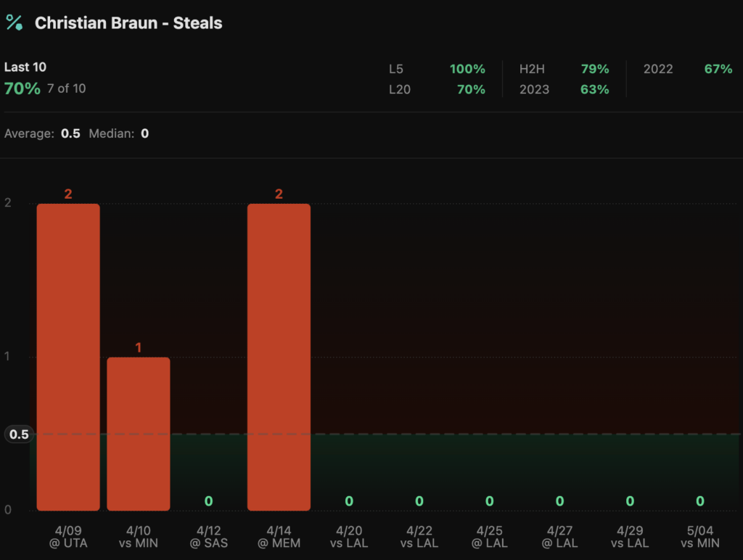Screen dimensions: 743x560
Task: Click the 4/29 vs LAL axis label
Action: (x=630, y=537)
